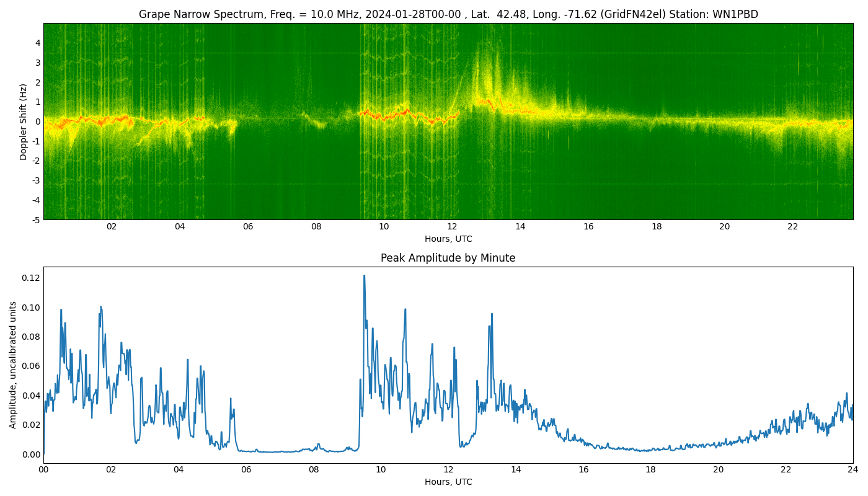Click the 0.00 amplitude tick label

(30, 454)
